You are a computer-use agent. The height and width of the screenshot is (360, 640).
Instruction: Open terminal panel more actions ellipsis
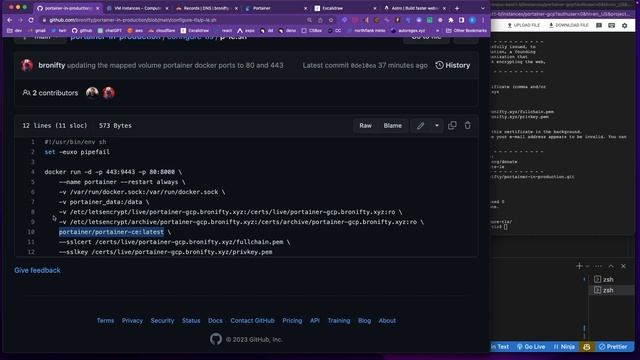598,266
